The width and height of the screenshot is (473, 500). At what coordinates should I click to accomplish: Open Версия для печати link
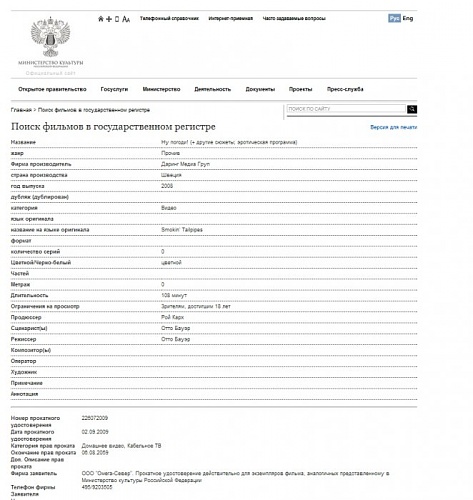[394, 127]
